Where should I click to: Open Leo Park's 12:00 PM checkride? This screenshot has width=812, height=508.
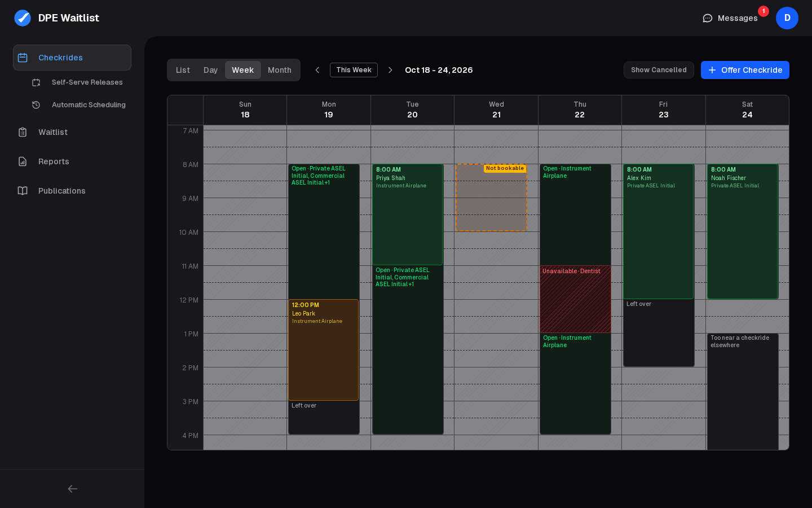pyautogui.click(x=324, y=350)
